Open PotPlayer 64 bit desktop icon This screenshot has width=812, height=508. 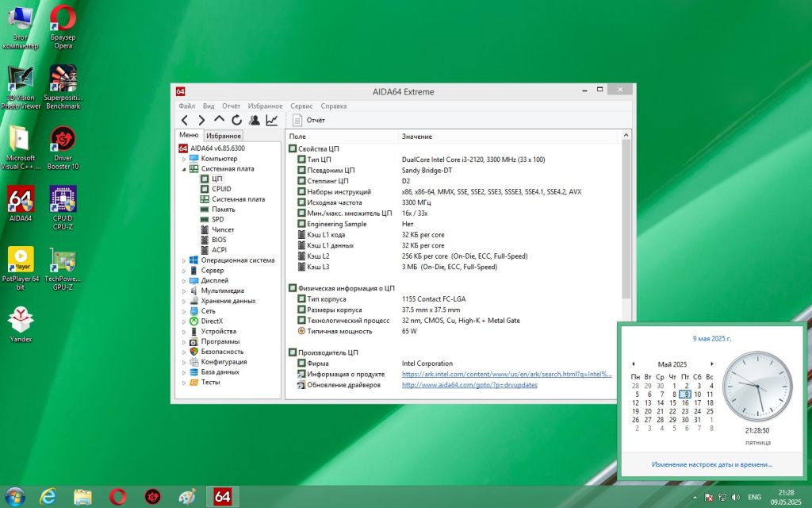click(21, 268)
